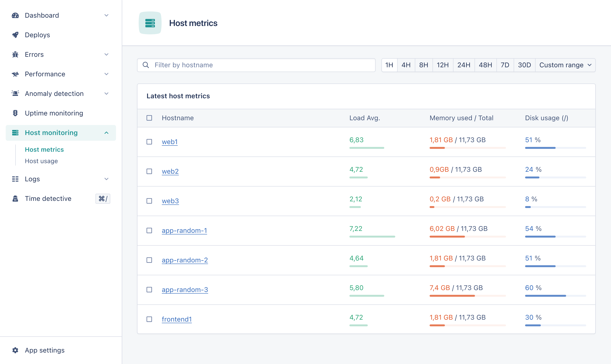Screen dimensions: 611x364
Task: Click the Deploys rocket icon
Action: pos(15,35)
